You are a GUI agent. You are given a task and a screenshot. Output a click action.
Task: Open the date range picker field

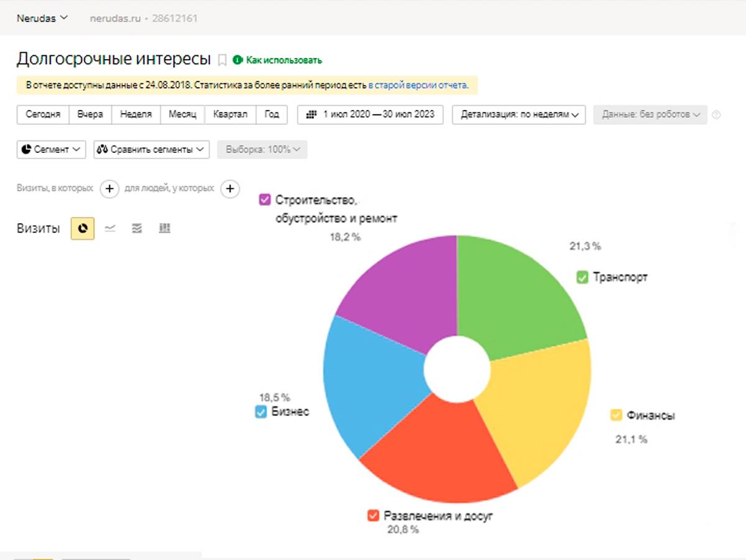pyautogui.click(x=370, y=115)
